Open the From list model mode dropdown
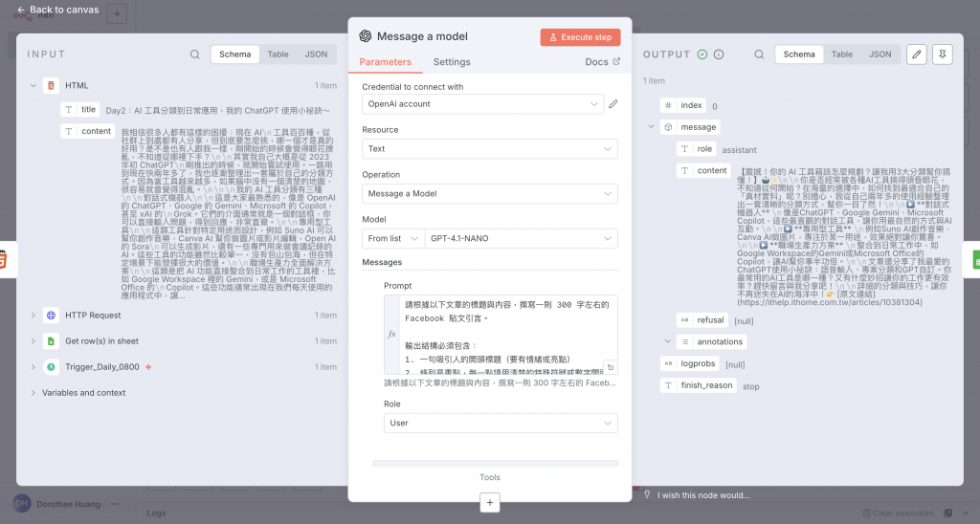The height and width of the screenshot is (524, 980). tap(393, 239)
